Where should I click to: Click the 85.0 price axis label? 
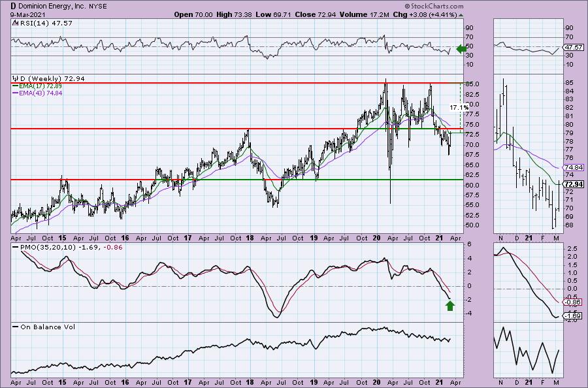472,84
